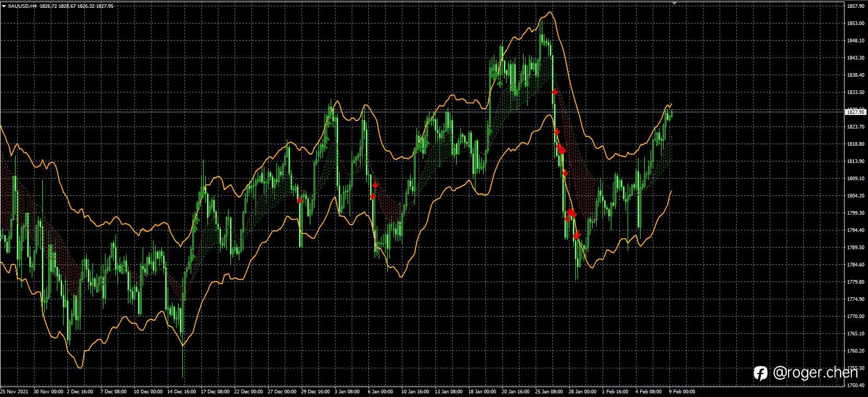Click the 28 Jan 00:00 time axis label
Viewport: 868px width, 397px height.
tap(583, 391)
